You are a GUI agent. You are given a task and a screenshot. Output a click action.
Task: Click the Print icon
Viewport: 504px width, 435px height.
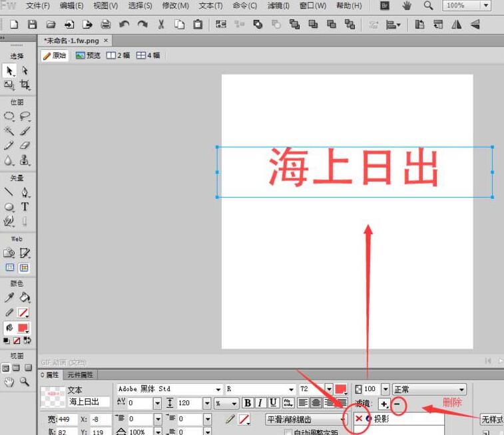[106, 25]
